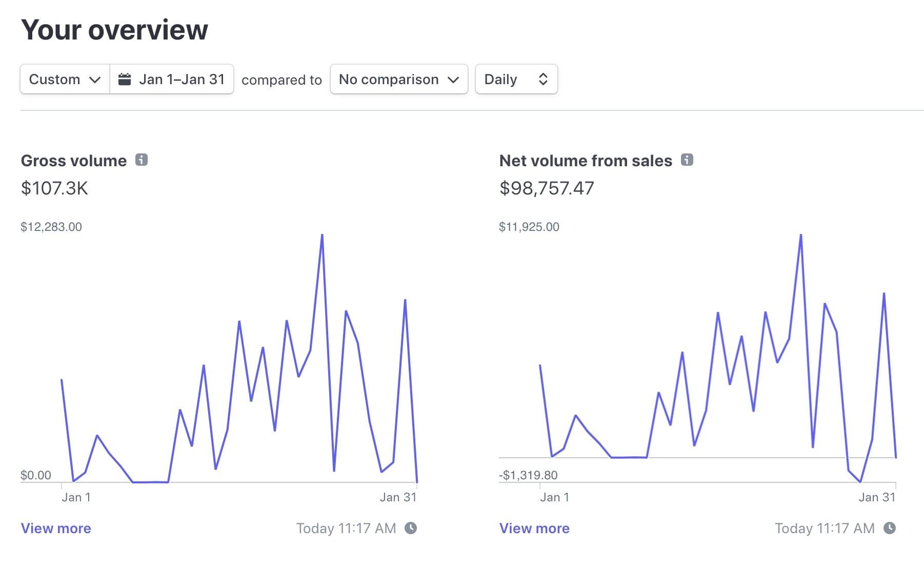
Task: Click clock icon below Net volume chart
Action: point(890,528)
